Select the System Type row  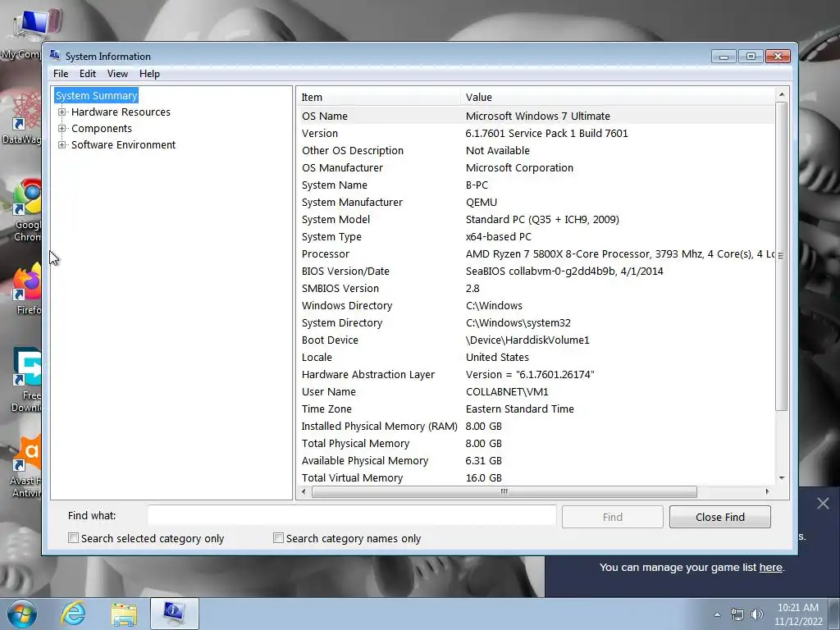tap(536, 236)
